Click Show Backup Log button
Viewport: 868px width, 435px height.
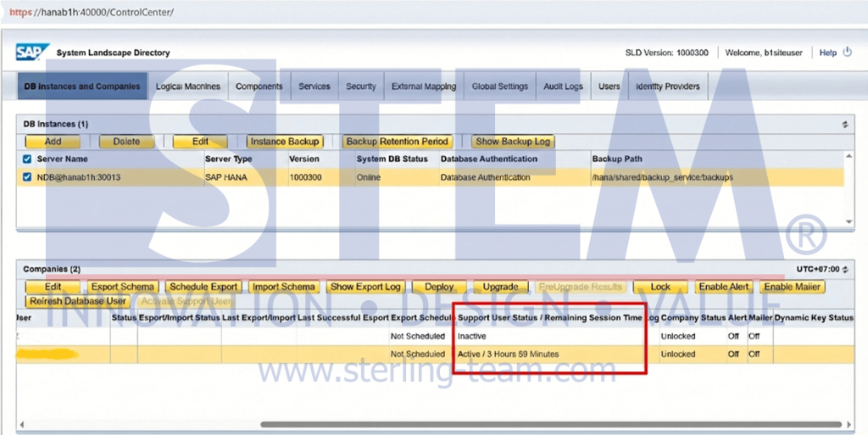point(513,142)
